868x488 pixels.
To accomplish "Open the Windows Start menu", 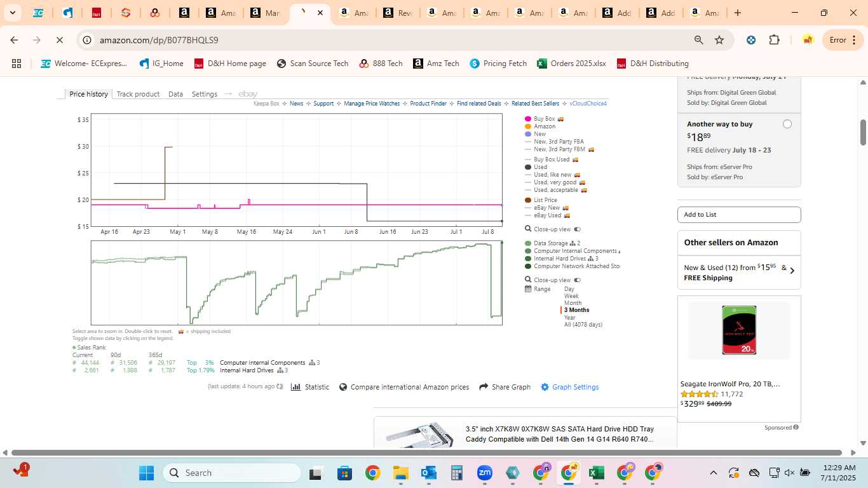I will [146, 473].
